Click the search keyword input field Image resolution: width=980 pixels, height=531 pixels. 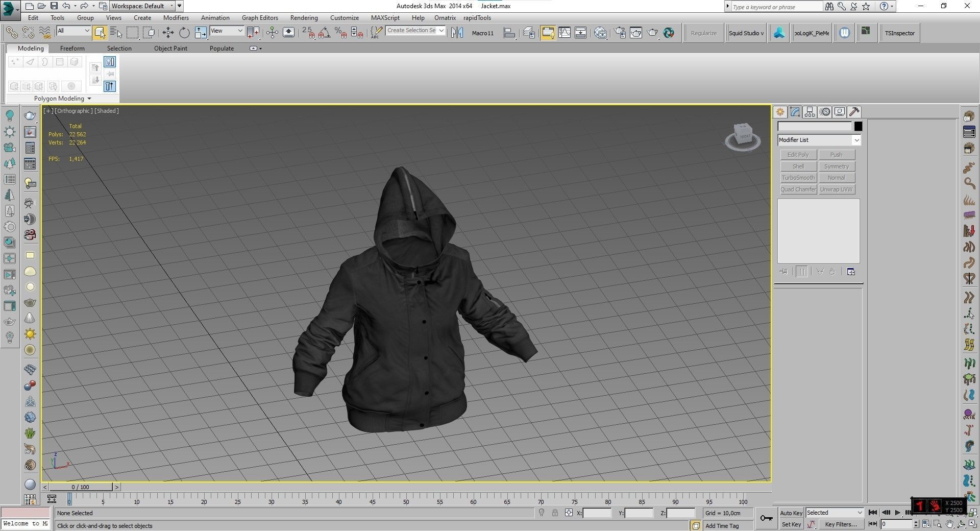[x=776, y=7]
